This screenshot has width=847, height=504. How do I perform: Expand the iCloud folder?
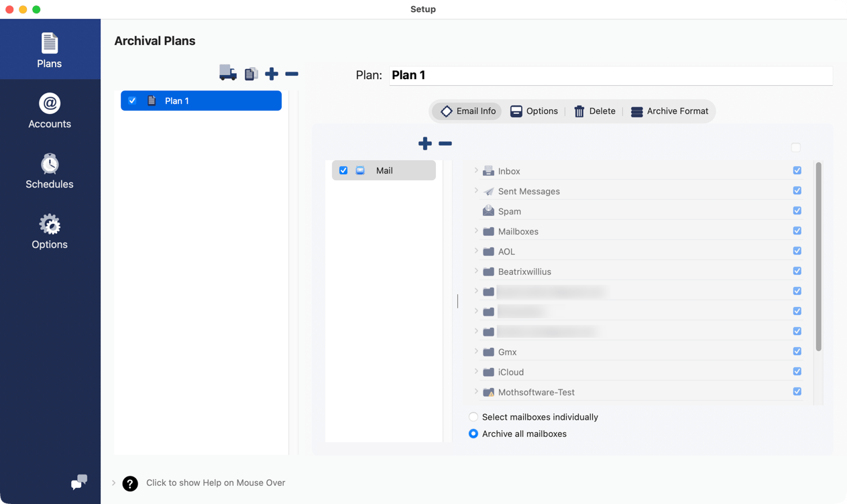point(476,371)
